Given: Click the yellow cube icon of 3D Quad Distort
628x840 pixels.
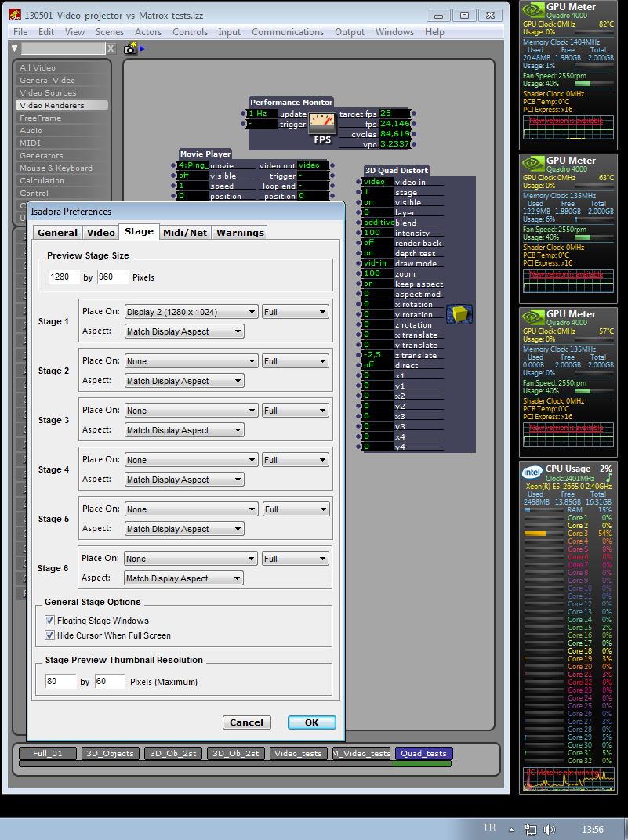Looking at the screenshot, I should pos(459,314).
